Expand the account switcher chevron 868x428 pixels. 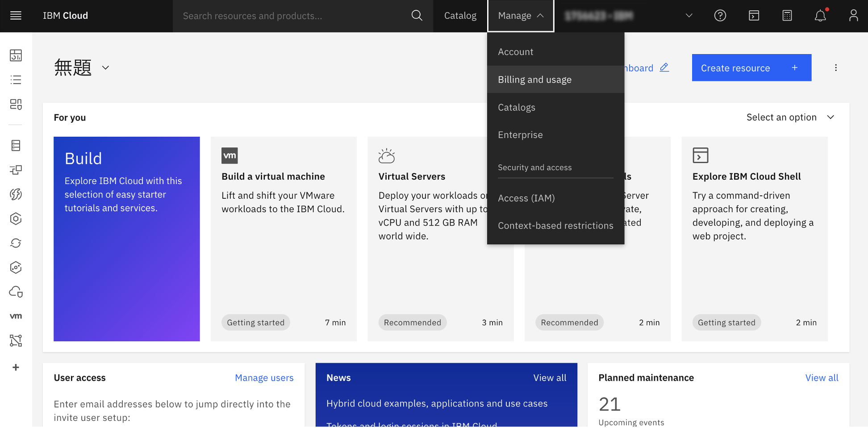click(689, 16)
